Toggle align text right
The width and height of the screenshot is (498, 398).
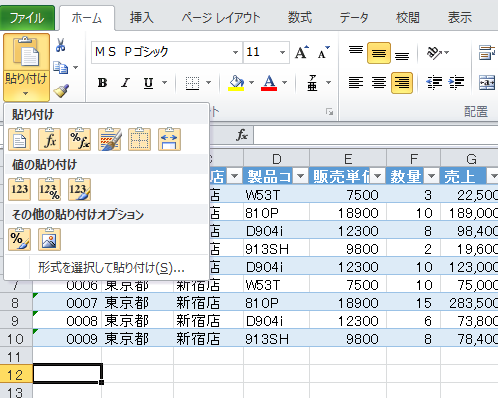tap(402, 83)
